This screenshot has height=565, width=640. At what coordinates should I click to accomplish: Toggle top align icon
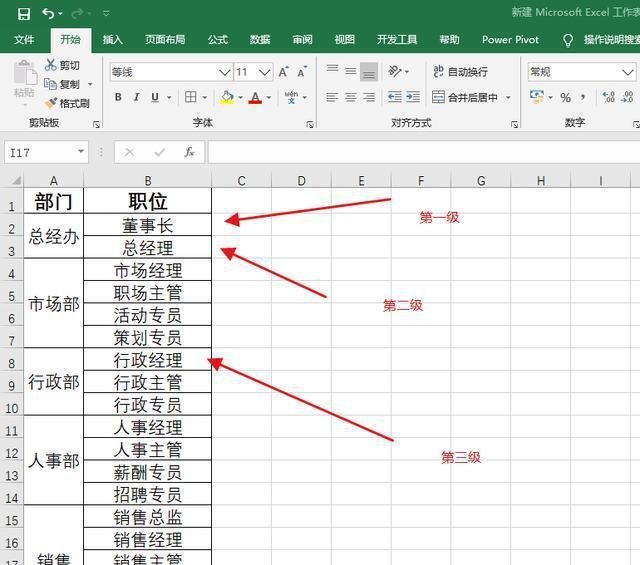click(332, 71)
